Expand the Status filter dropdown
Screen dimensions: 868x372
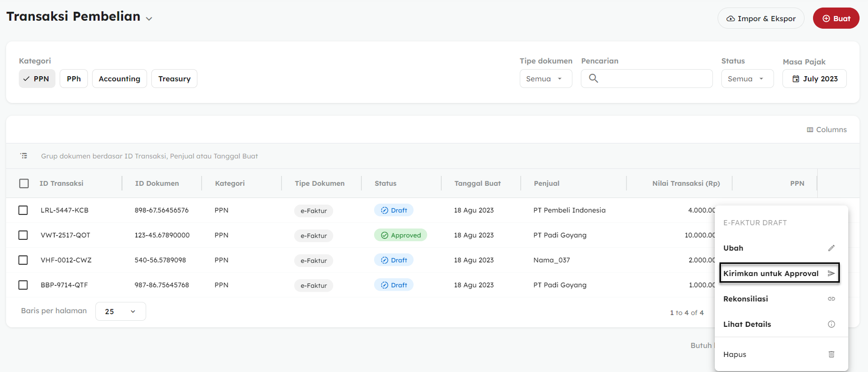click(x=747, y=79)
